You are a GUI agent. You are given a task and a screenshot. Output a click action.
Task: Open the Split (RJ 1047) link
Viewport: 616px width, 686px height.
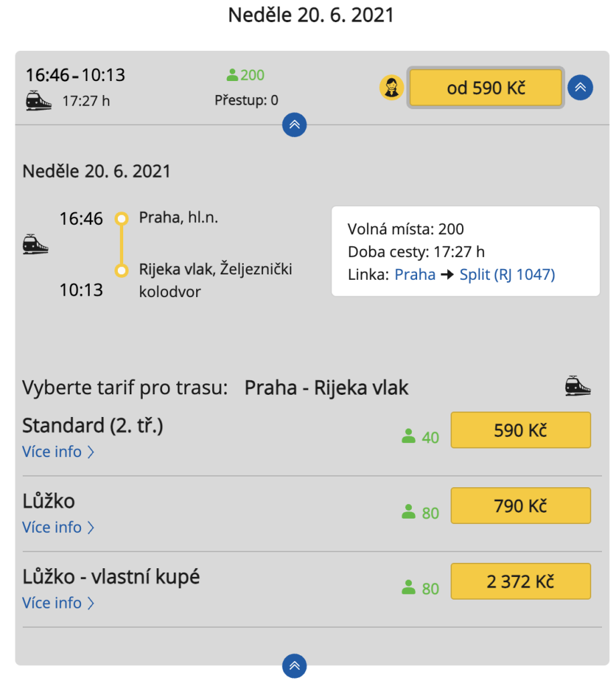point(507,274)
